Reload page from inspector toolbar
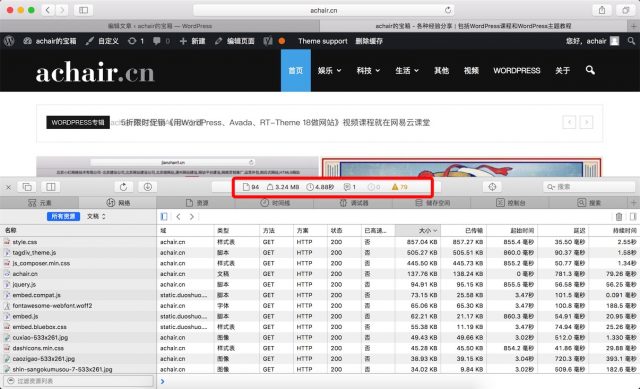640x389 pixels. click(123, 187)
